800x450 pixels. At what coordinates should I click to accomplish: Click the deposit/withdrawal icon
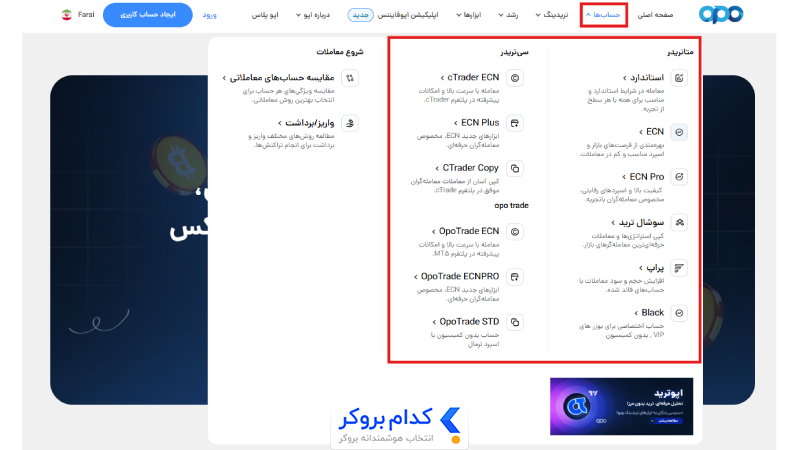tap(350, 123)
